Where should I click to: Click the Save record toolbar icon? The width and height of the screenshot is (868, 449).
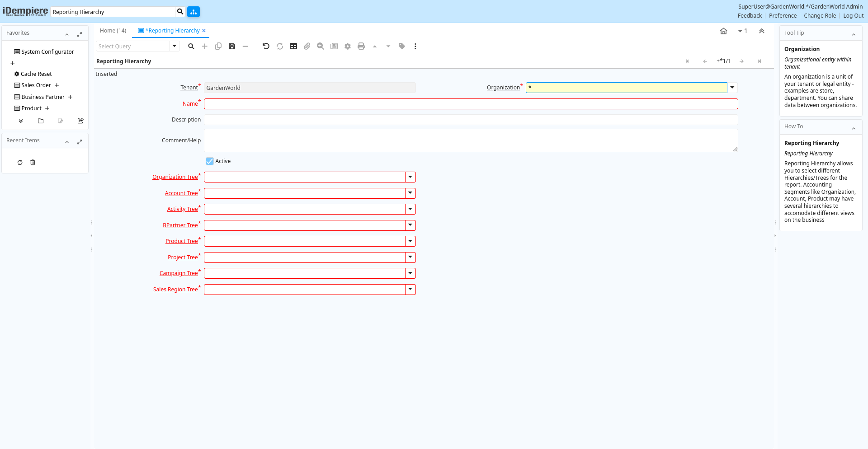click(x=232, y=46)
